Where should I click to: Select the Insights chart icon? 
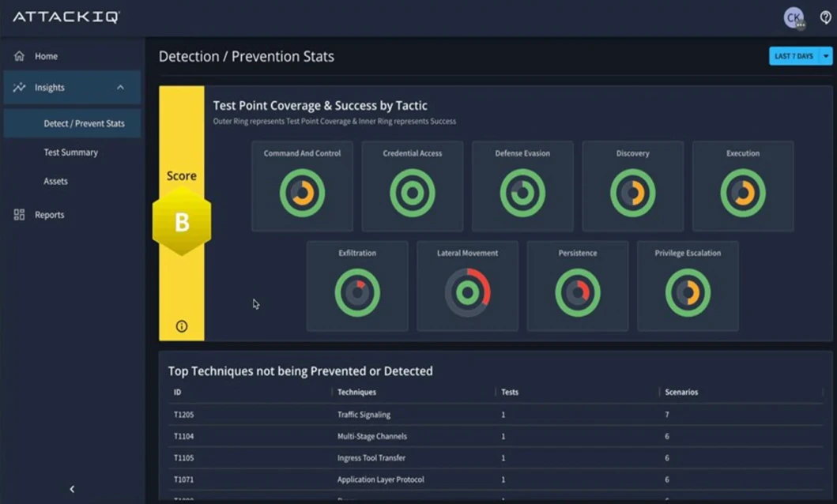coord(19,87)
